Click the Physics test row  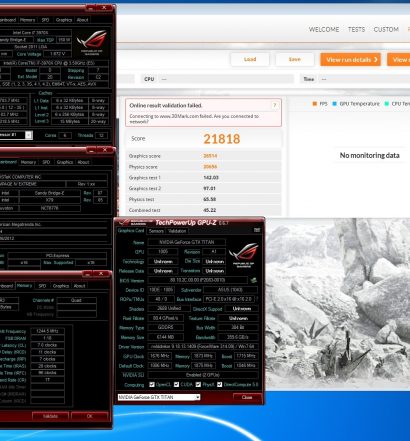[x=203, y=199]
